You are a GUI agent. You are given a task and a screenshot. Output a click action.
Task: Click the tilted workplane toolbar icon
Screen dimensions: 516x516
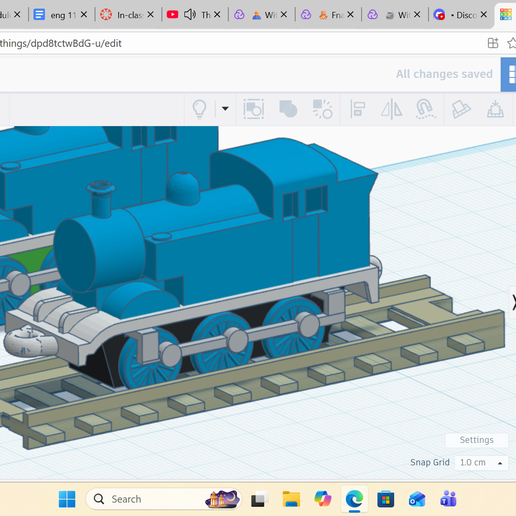click(461, 109)
